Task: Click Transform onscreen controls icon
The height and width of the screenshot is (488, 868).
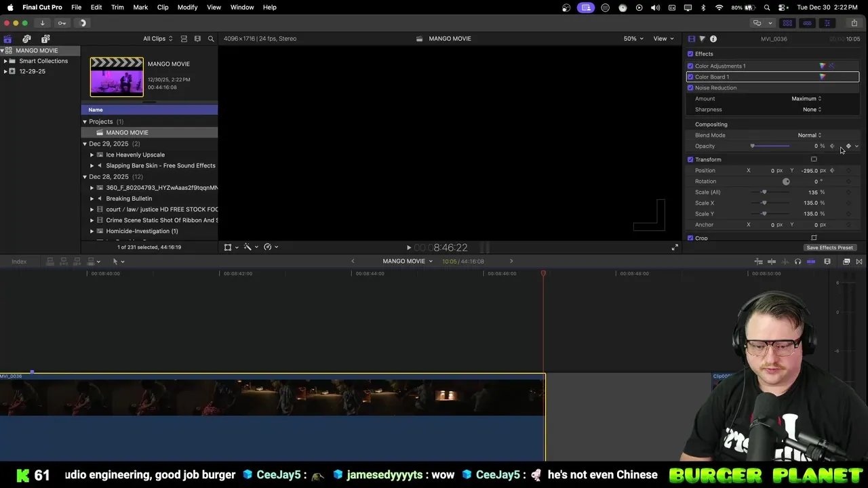Action: click(x=814, y=159)
